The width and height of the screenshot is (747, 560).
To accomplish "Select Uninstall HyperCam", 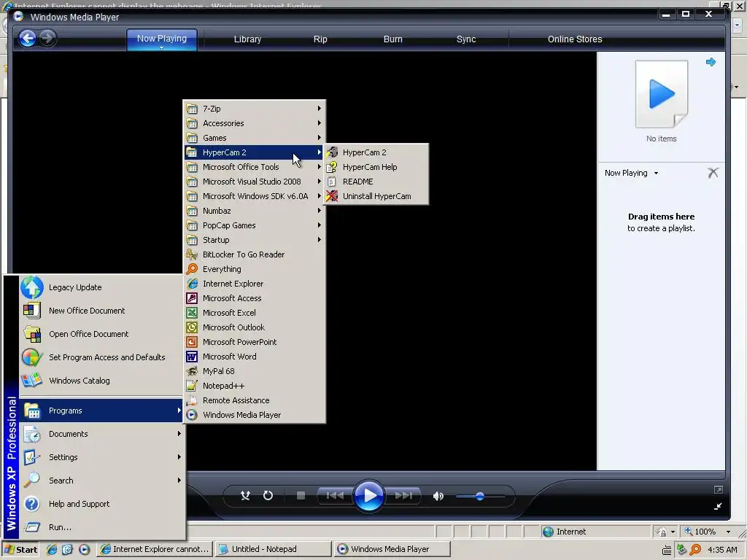I will [x=376, y=196].
